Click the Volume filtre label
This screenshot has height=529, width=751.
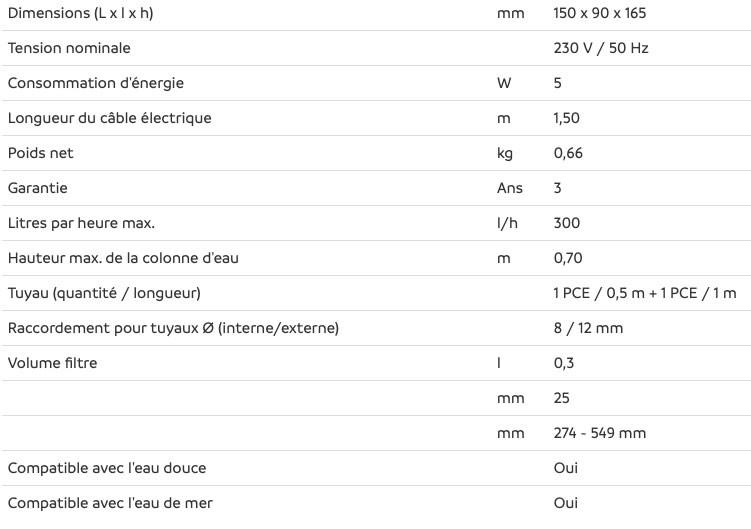pos(53,363)
